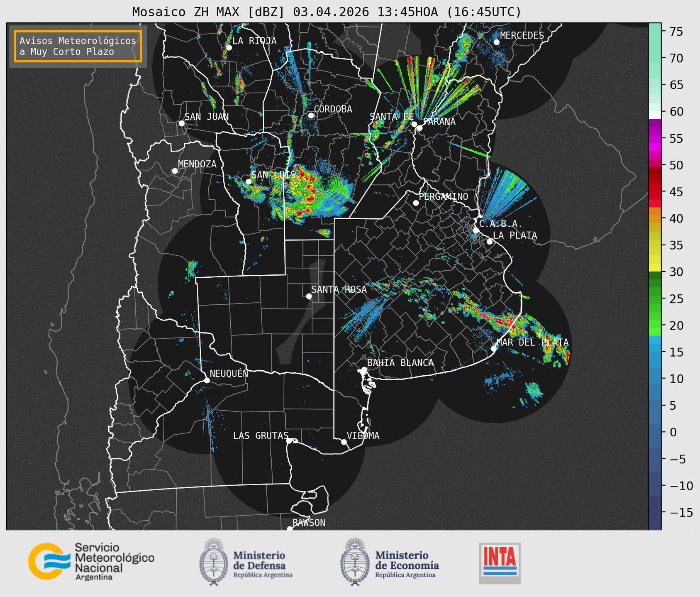700x597 pixels.
Task: Click the Mar del Plata city marker
Action: pos(493,348)
